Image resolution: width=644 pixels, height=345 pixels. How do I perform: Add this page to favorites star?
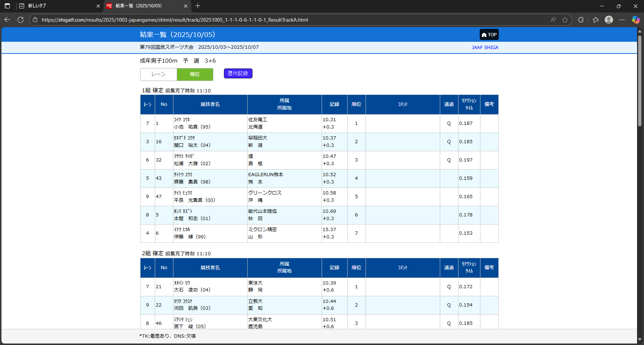(565, 20)
